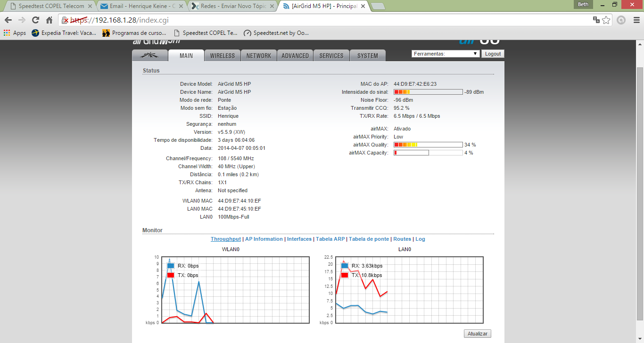
Task: Open the Expedia Travel bookmark
Action: click(x=64, y=33)
